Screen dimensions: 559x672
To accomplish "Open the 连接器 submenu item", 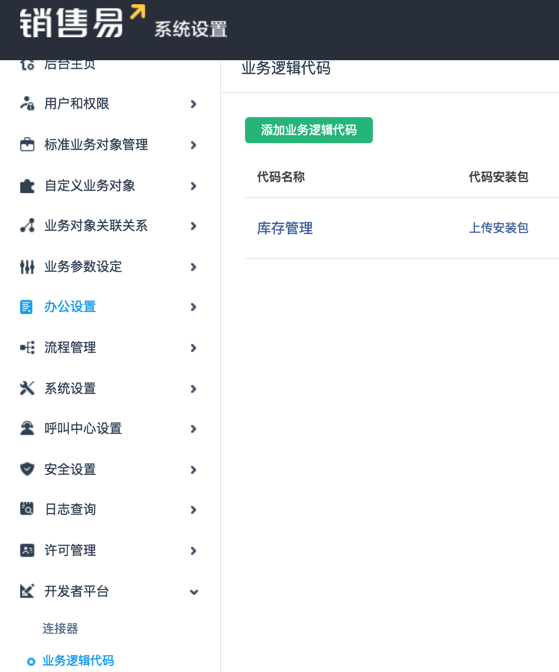I will click(60, 628).
